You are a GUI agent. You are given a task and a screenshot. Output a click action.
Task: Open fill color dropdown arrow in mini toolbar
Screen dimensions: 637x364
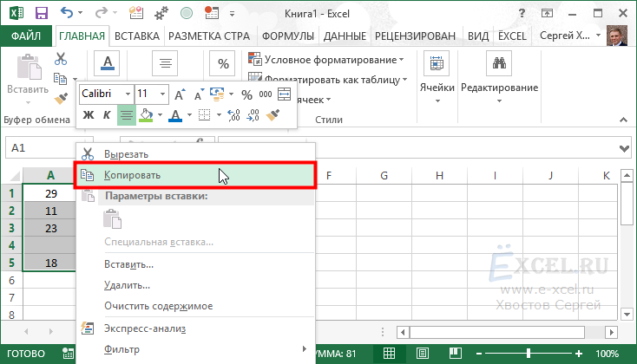pos(160,115)
